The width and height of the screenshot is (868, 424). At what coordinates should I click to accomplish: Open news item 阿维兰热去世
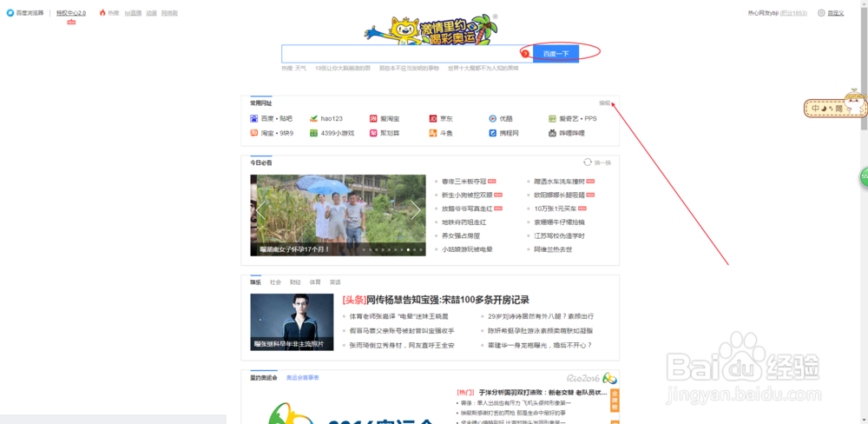pos(552,249)
